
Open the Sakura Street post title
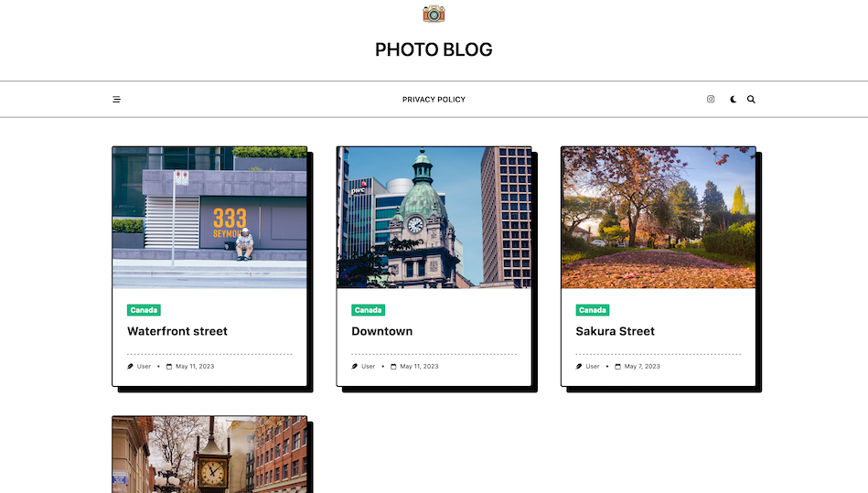tap(615, 331)
